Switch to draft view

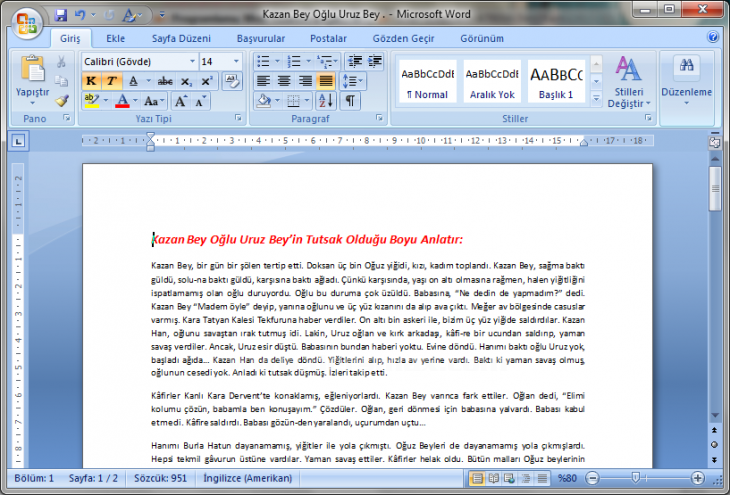tap(542, 478)
